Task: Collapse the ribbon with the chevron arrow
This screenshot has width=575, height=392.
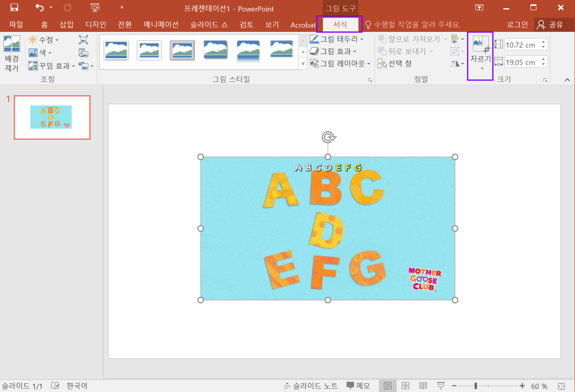Action: pos(567,80)
